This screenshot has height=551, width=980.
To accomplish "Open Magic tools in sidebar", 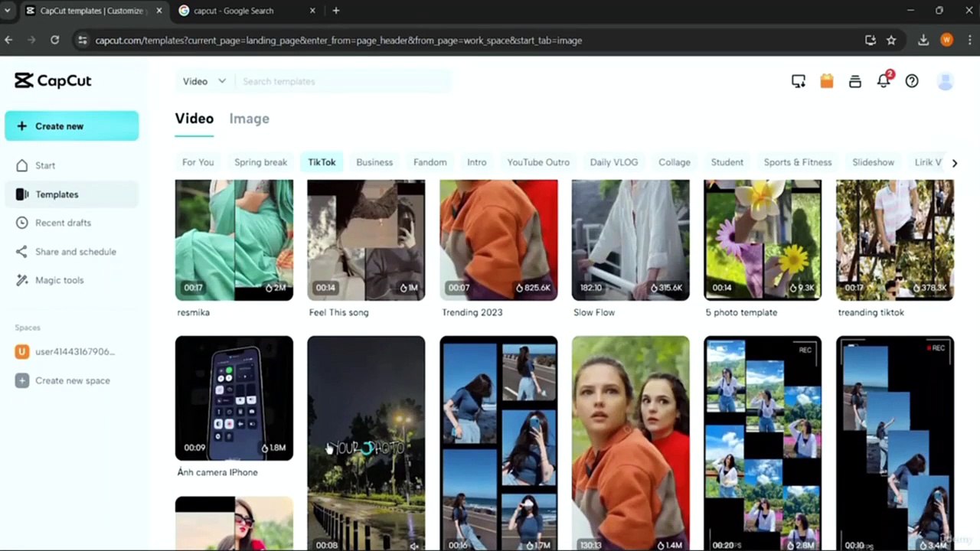I will (x=59, y=280).
